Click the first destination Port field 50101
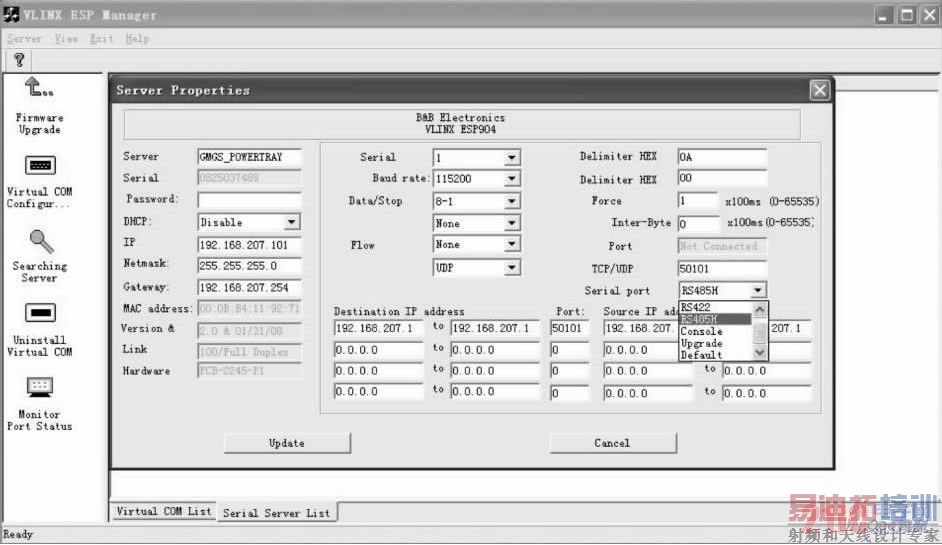Viewport: 942px width, 545px height. click(x=570, y=328)
